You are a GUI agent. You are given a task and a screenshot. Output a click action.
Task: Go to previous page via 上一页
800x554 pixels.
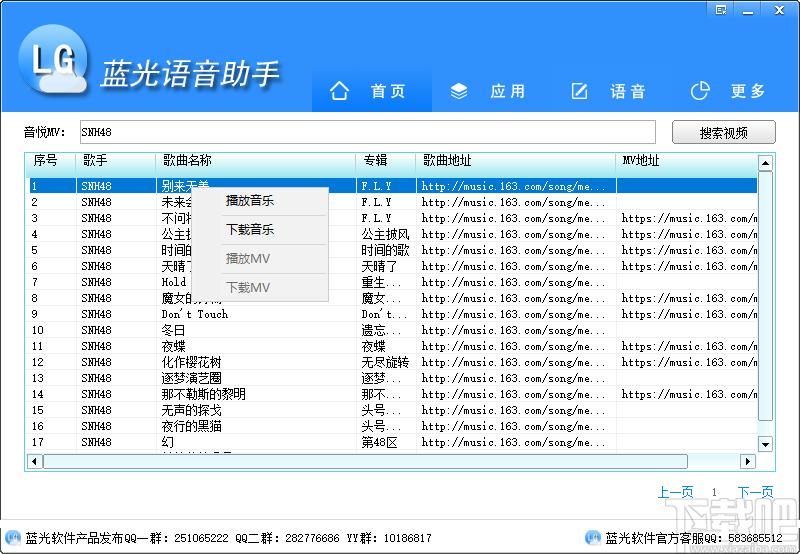(x=676, y=492)
